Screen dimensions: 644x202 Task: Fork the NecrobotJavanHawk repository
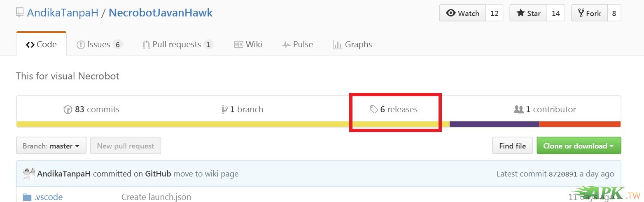click(589, 13)
